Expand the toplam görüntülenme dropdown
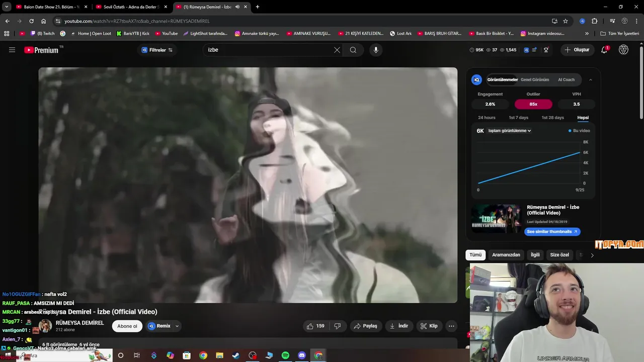644x362 pixels. [x=510, y=131]
